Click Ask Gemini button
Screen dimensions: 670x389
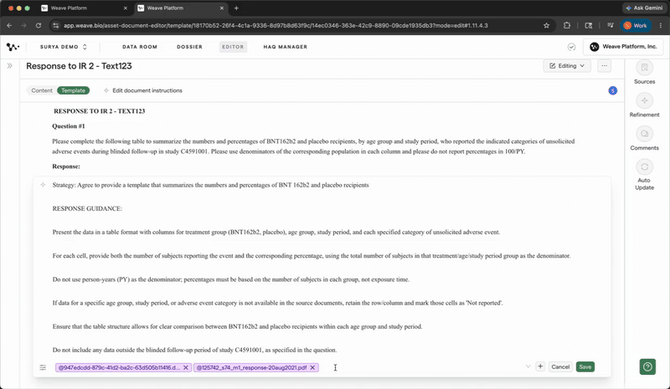644,8
